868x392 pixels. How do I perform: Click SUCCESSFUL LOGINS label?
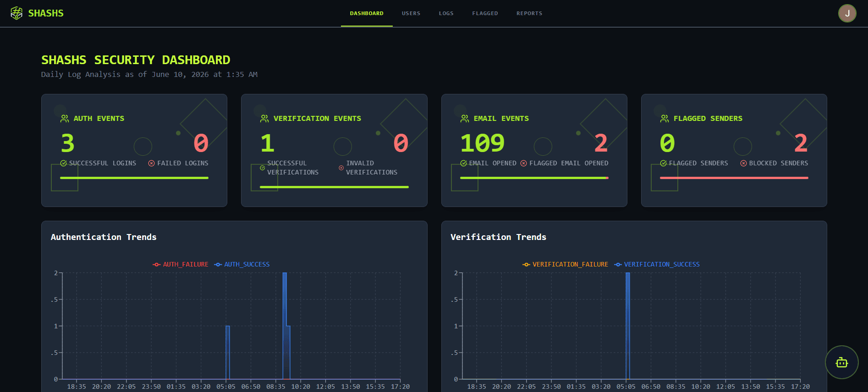103,163
